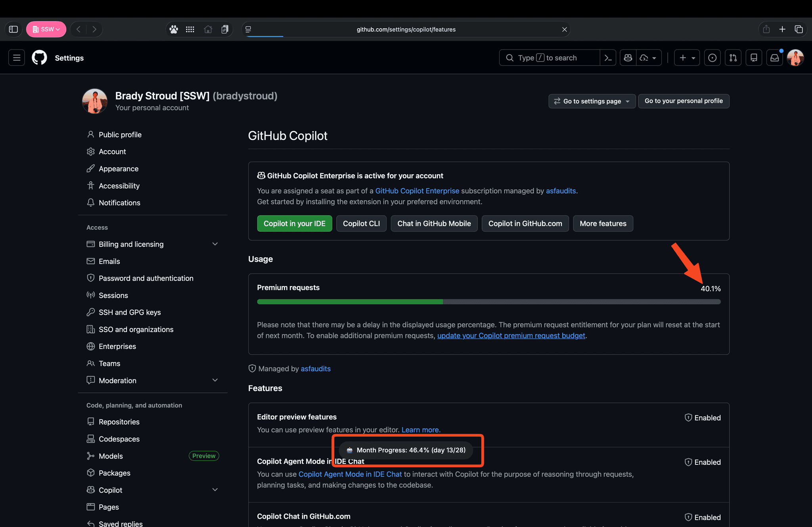Screen dimensions: 812x527
Task: Click Go to your personal profile button
Action: click(684, 101)
